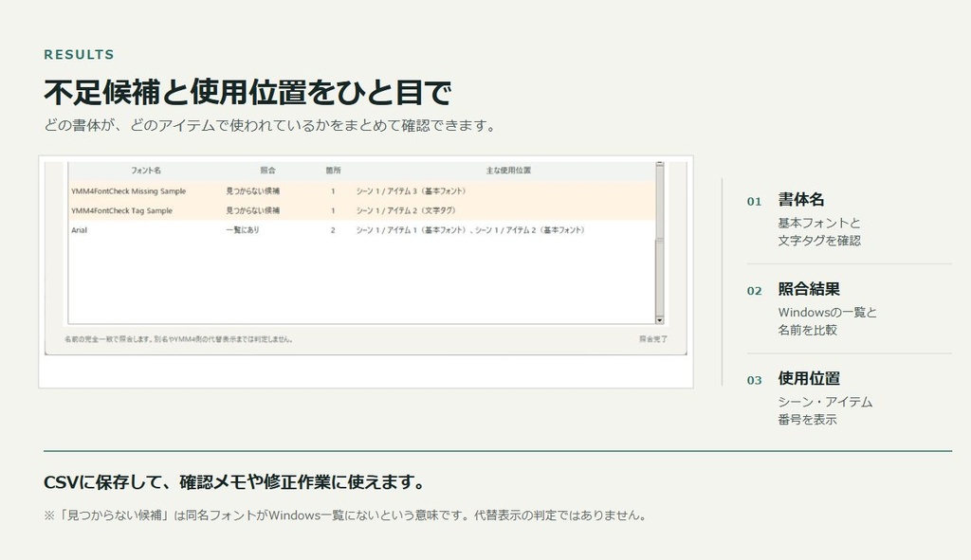Viewport: 971px width, 560px height.
Task: Click the result list scrollbar down arrow
Action: (660, 320)
